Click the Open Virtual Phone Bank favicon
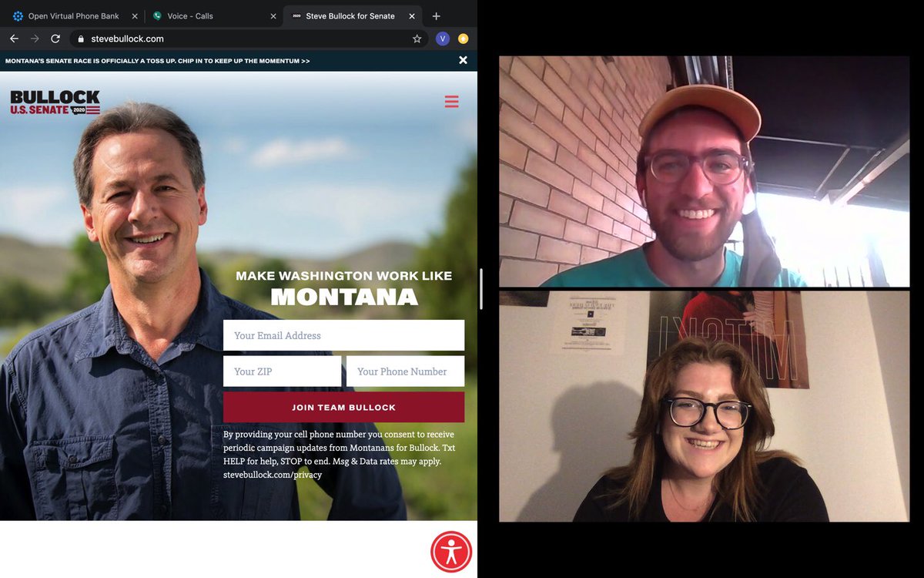 [x=18, y=16]
